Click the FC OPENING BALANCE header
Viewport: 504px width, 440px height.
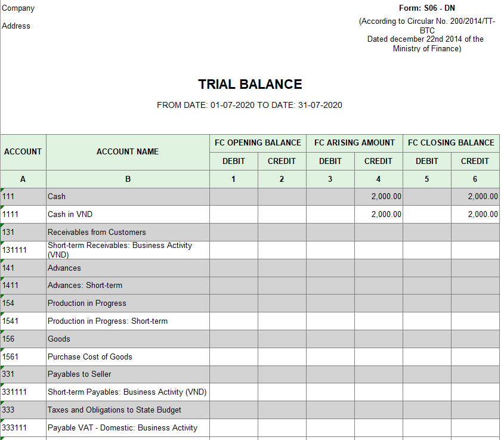pyautogui.click(x=258, y=143)
